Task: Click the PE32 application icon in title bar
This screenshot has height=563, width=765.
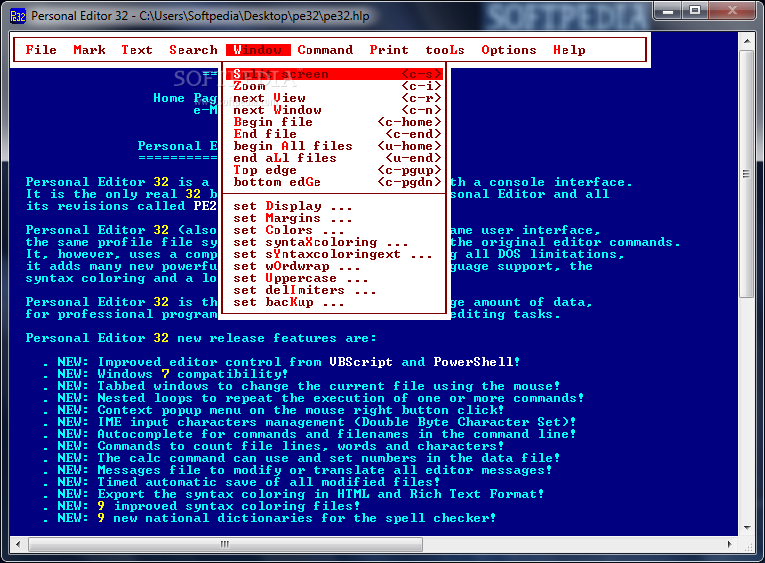Action: [18, 16]
